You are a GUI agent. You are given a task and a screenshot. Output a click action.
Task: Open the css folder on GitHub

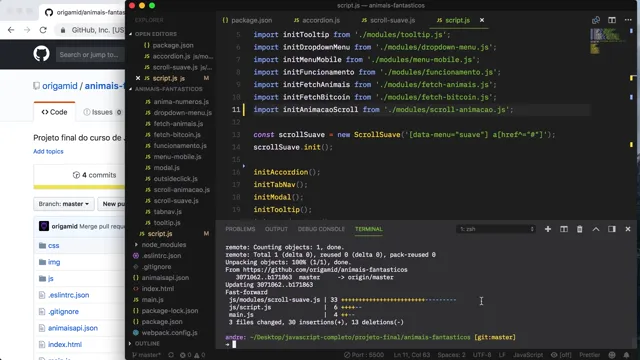[x=53, y=245]
